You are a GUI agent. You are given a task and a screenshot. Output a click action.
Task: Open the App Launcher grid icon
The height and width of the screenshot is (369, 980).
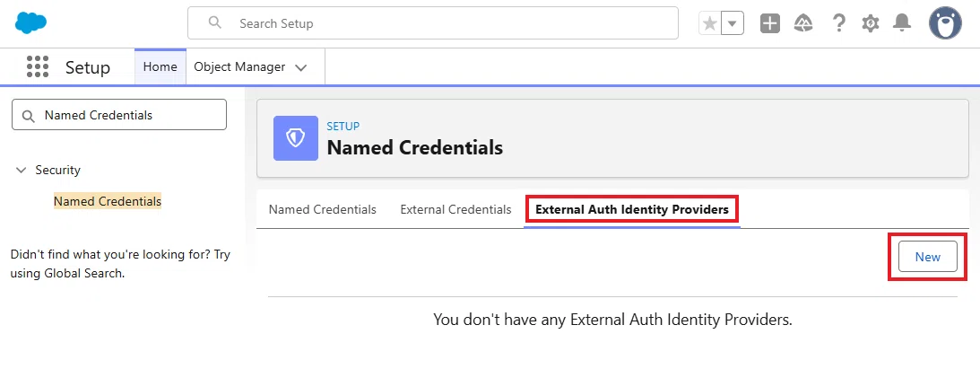click(x=38, y=67)
